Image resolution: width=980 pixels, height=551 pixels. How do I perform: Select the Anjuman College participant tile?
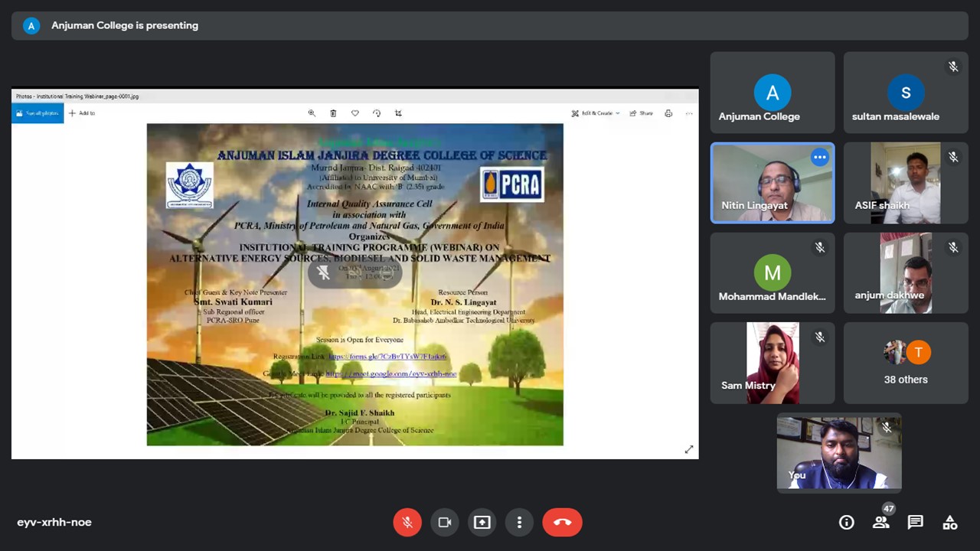pyautogui.click(x=772, y=93)
